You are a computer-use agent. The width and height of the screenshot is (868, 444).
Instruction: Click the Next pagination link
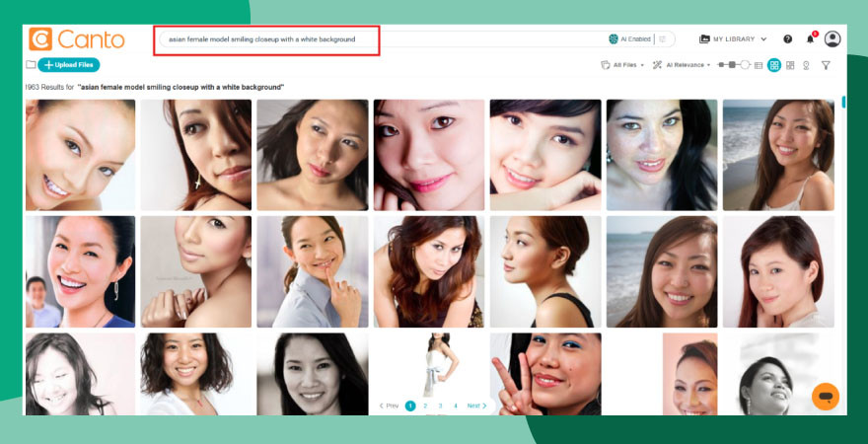476,406
